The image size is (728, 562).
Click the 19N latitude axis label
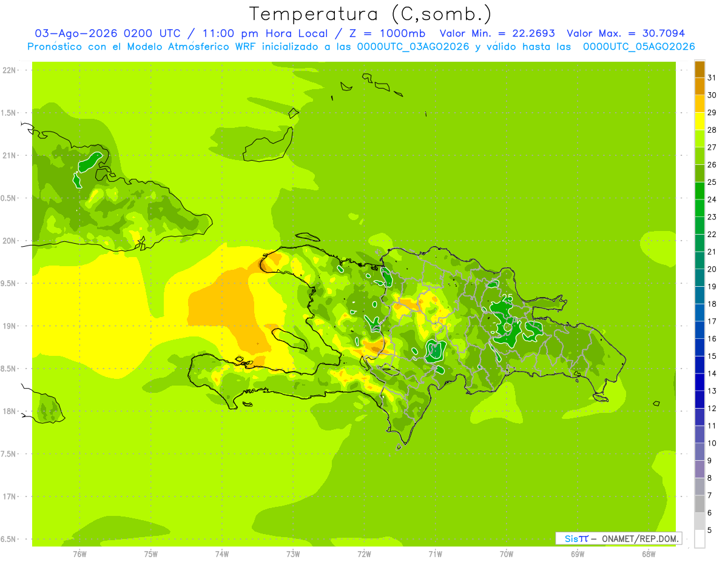point(9,326)
